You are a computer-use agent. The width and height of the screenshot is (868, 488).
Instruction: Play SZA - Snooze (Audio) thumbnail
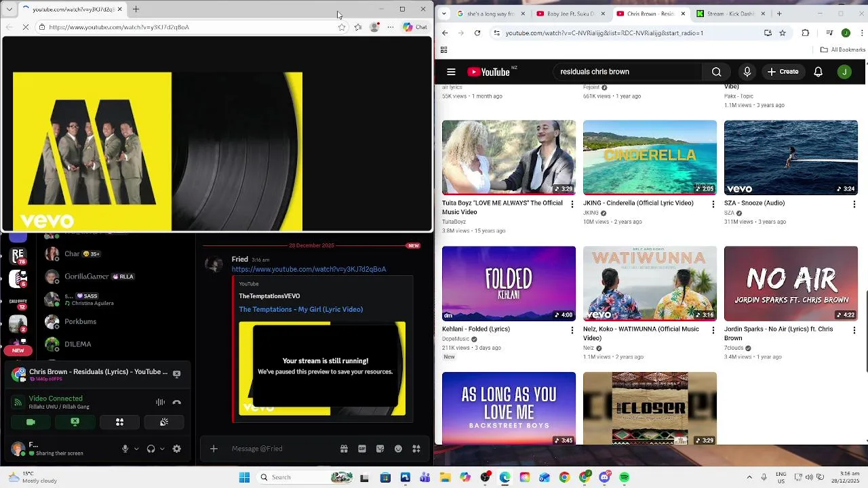point(791,157)
